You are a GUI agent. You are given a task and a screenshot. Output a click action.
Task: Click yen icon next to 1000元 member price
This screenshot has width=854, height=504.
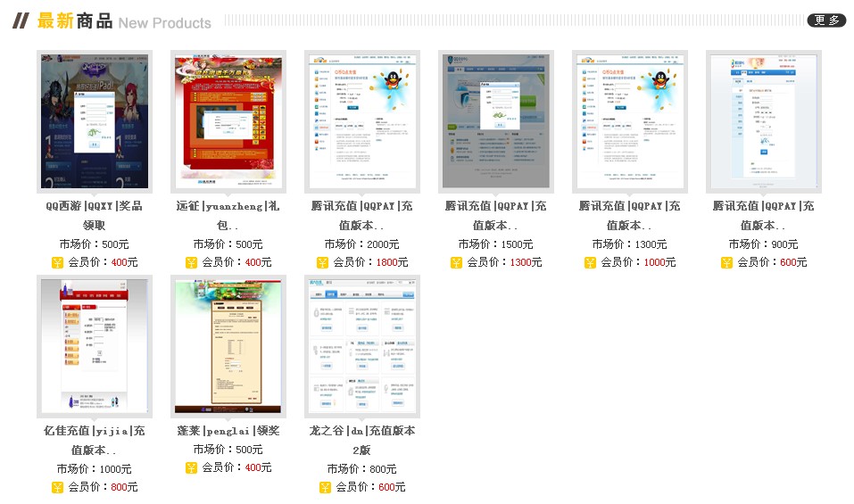pos(590,262)
